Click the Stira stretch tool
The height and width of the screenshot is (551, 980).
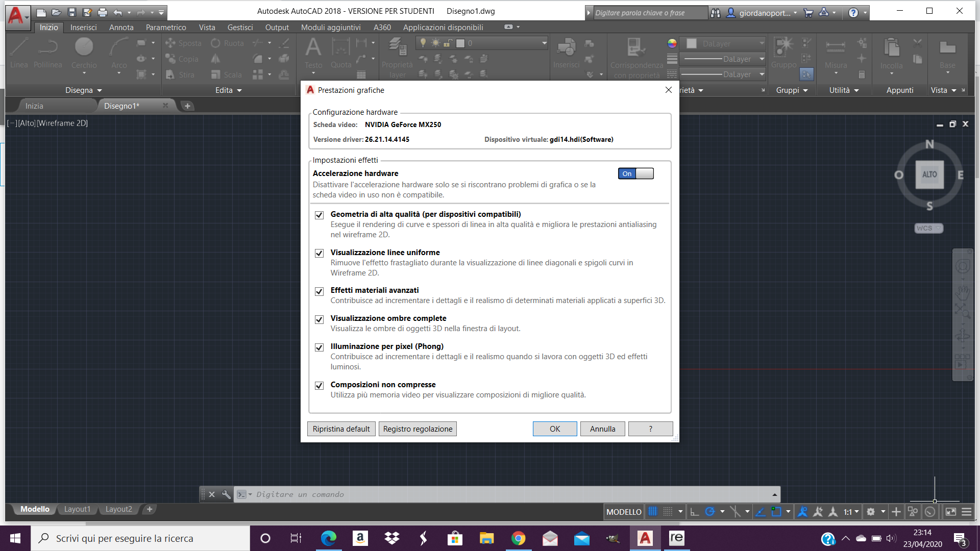click(x=180, y=75)
